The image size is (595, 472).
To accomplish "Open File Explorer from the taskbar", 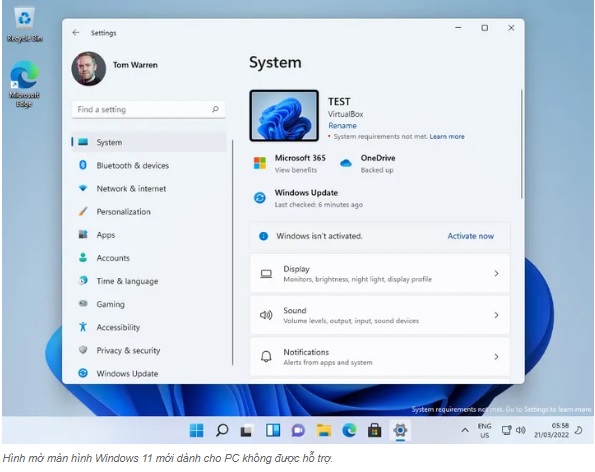I will point(324,430).
